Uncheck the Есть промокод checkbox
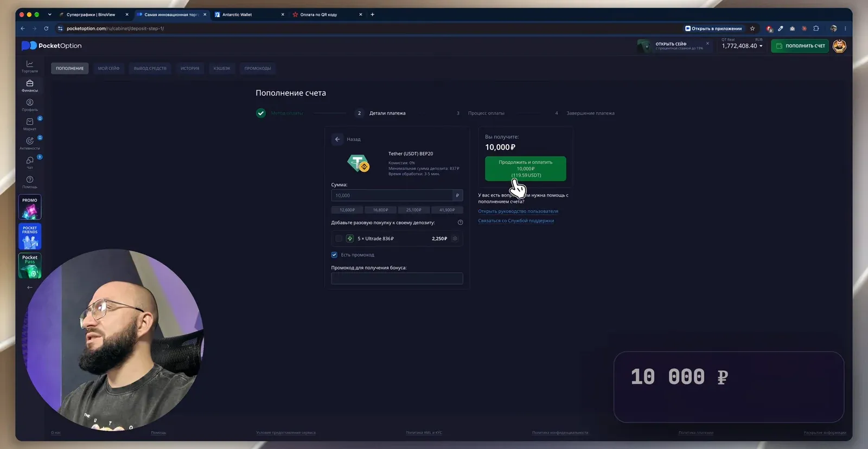This screenshot has height=449, width=868. (334, 255)
